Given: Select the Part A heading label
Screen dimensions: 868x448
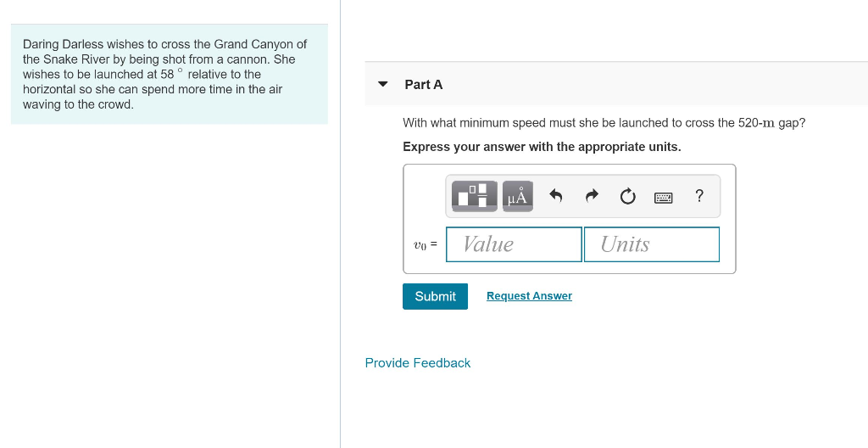Looking at the screenshot, I should pyautogui.click(x=424, y=85).
